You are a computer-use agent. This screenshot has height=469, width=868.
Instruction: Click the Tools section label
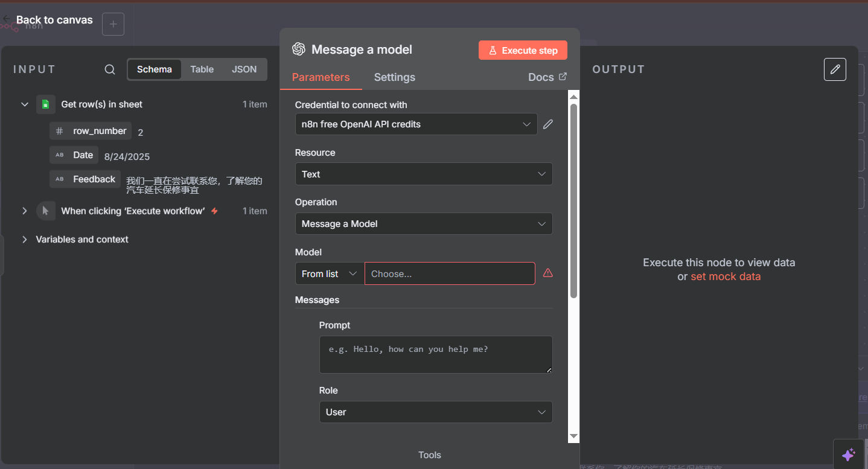[430, 455]
